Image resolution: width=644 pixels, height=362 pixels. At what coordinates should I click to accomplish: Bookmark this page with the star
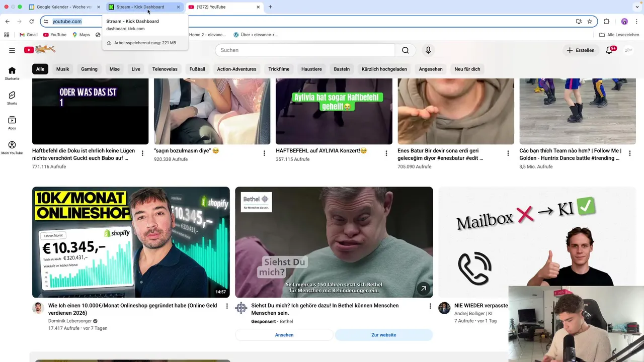coord(590,22)
